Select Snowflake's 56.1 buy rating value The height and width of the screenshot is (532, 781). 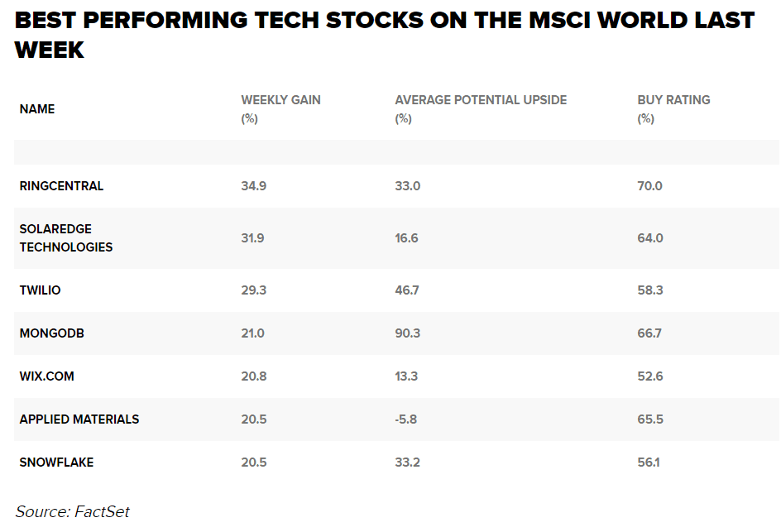point(649,463)
